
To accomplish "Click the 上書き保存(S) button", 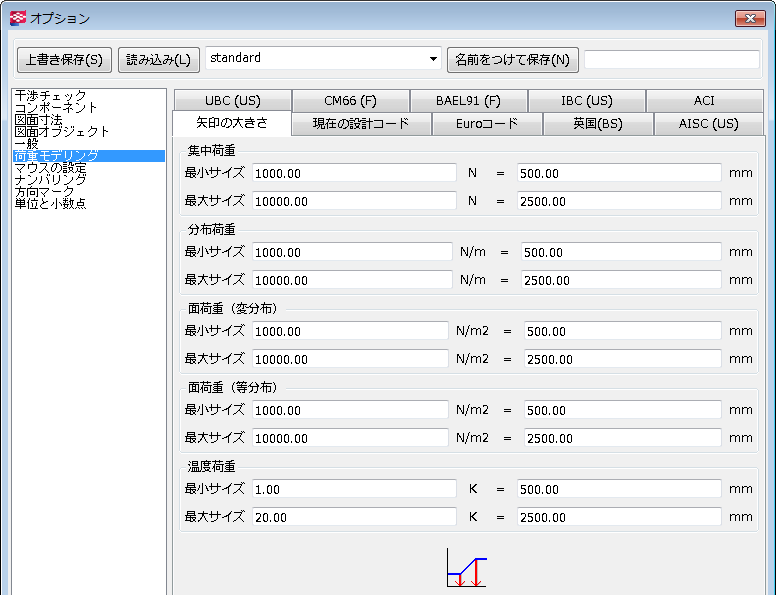I will click(x=64, y=60).
